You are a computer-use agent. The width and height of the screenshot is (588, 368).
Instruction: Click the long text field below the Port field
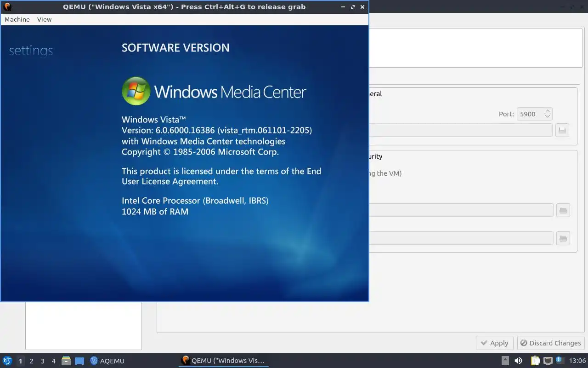pyautogui.click(x=460, y=130)
